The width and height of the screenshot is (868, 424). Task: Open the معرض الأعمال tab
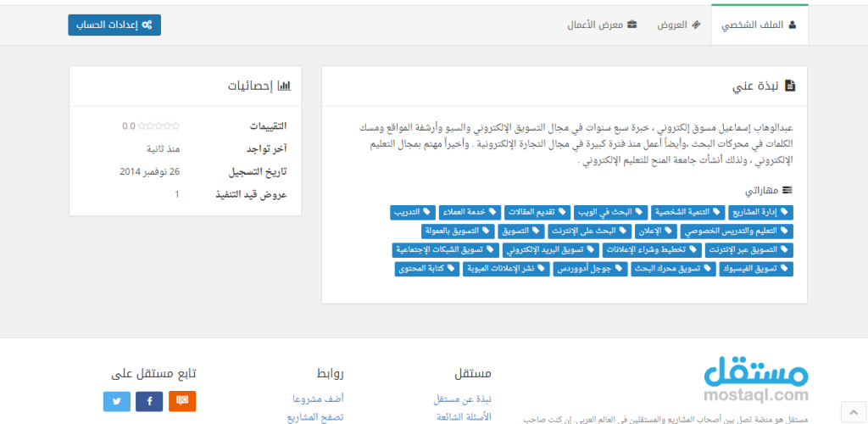(x=602, y=25)
